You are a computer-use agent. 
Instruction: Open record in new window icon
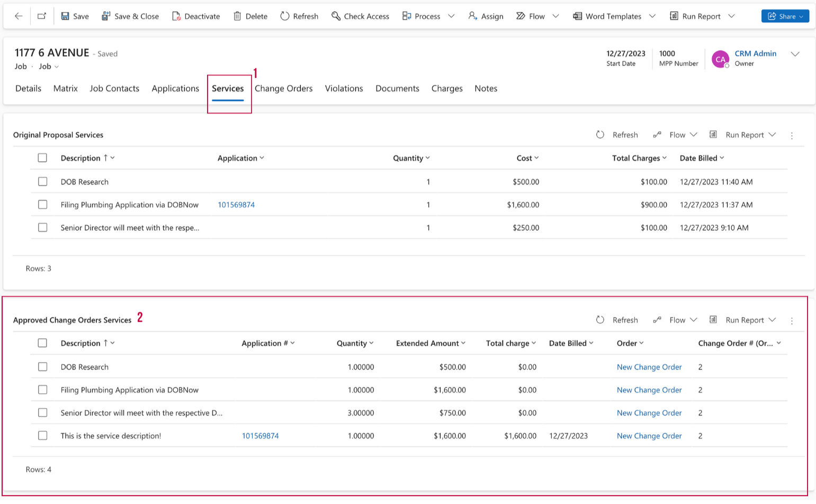click(x=42, y=16)
